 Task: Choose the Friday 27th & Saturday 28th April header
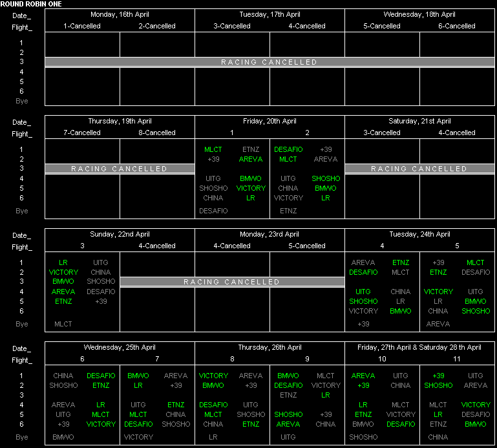tap(419, 347)
